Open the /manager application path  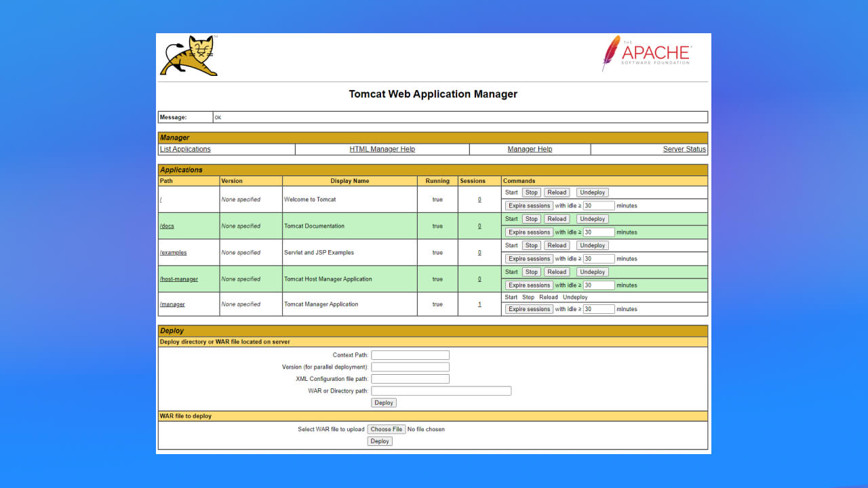(x=172, y=304)
